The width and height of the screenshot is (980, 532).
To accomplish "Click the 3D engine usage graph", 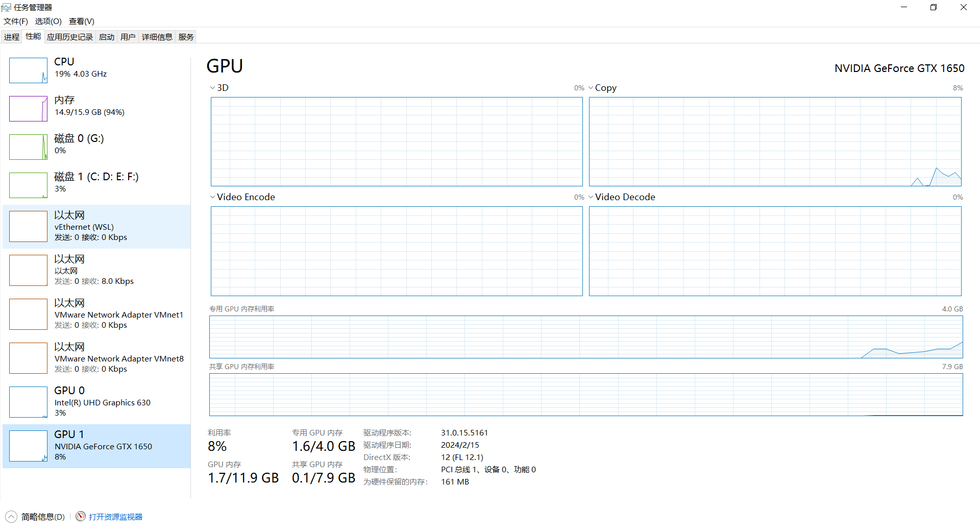I will (397, 141).
